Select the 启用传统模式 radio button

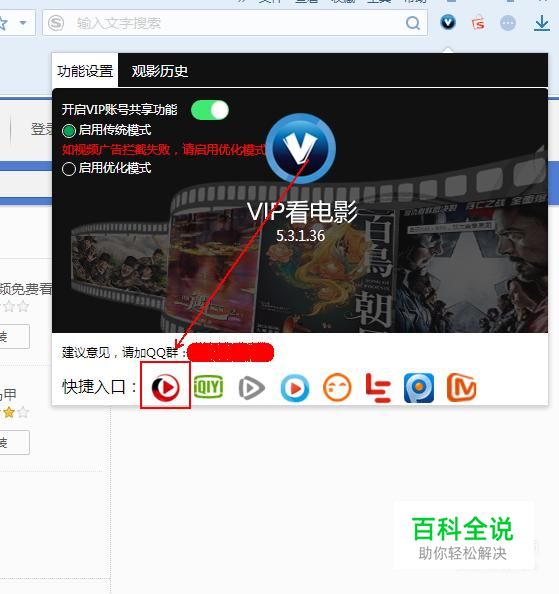coord(69,131)
